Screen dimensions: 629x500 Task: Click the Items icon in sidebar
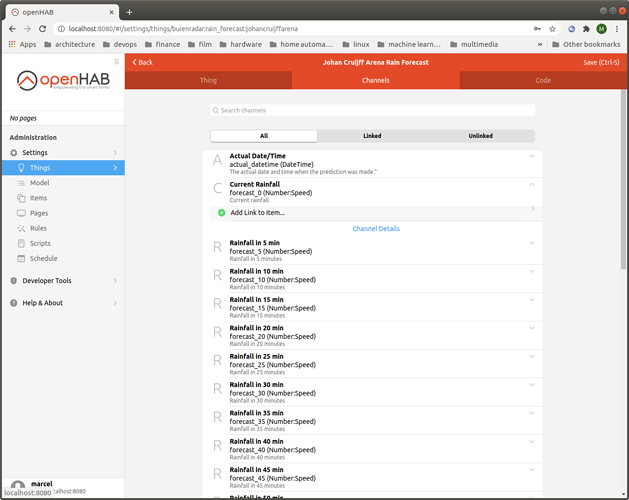click(x=21, y=198)
